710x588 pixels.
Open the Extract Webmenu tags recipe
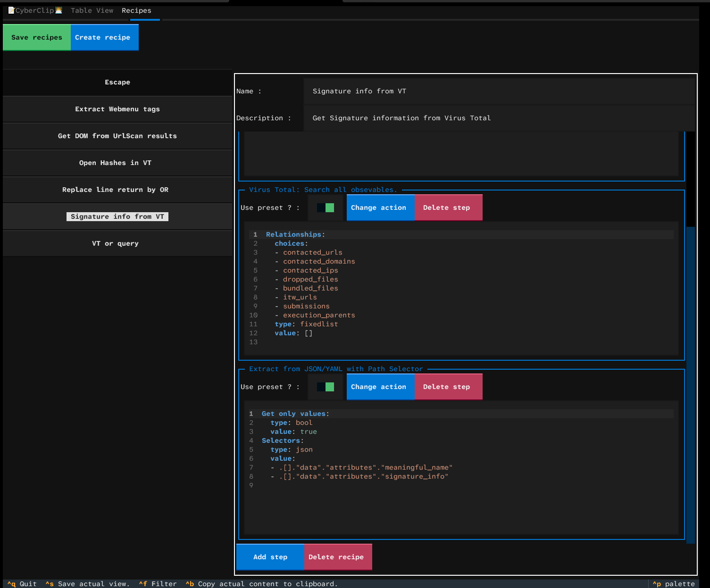[x=117, y=109]
